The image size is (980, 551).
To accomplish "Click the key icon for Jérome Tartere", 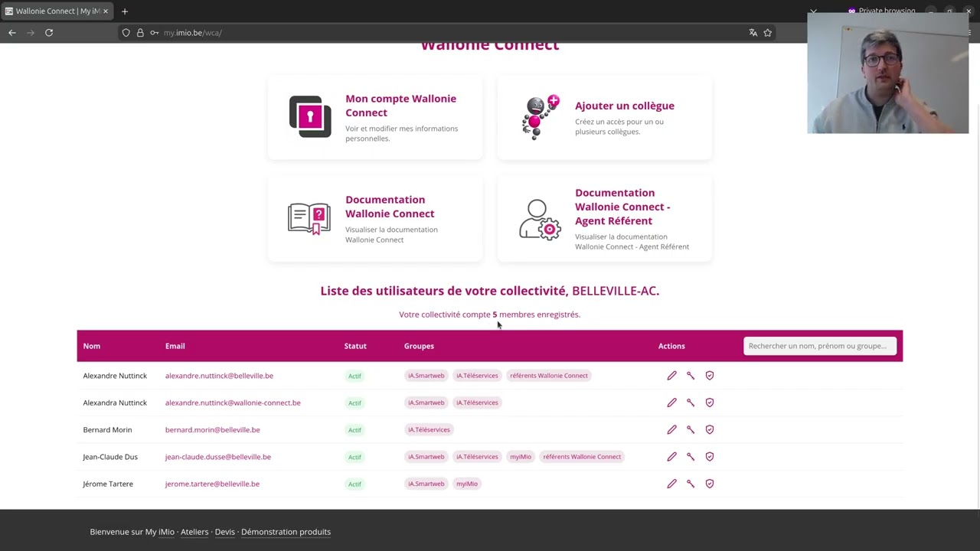I will (x=691, y=484).
